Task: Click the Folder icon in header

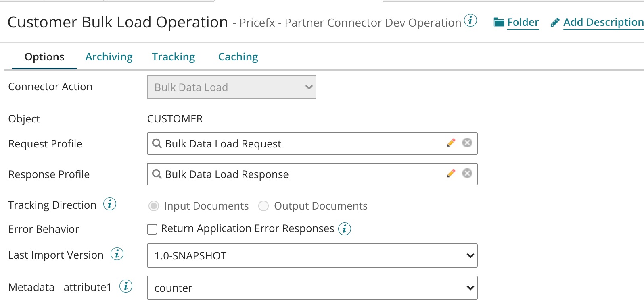Action: (499, 23)
